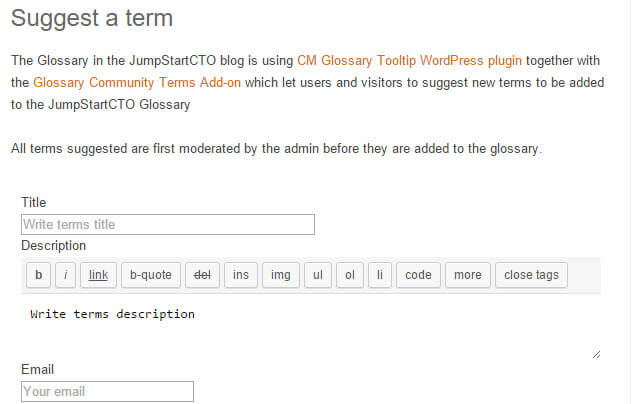Start an ordered list with ol button

(349, 275)
